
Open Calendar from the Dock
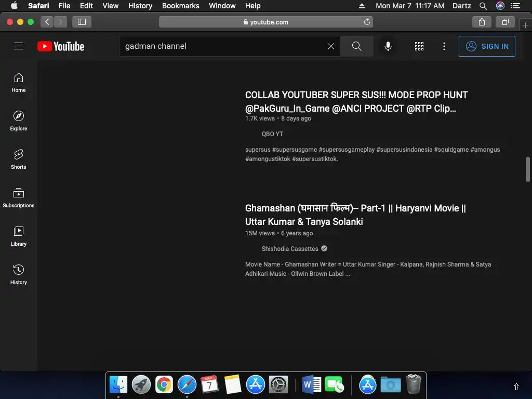pos(209,385)
